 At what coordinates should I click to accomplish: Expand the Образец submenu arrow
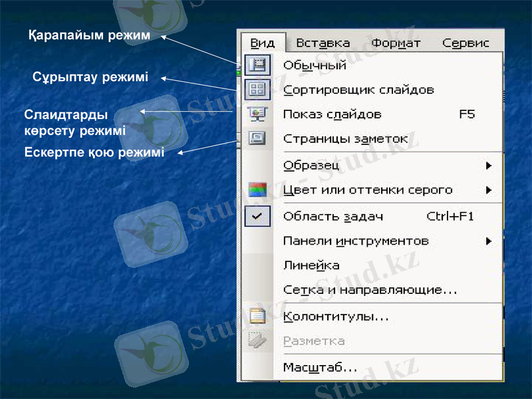pos(489,165)
